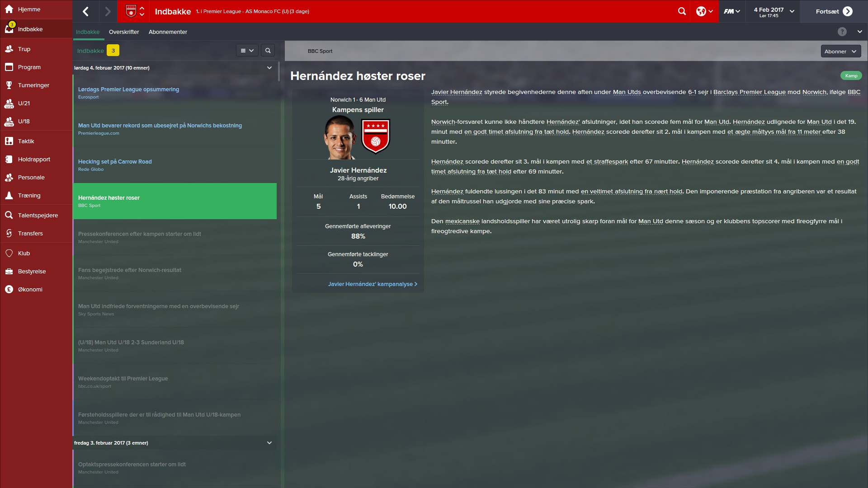
Task: Open the inbox list filter dropdown
Action: coord(247,51)
